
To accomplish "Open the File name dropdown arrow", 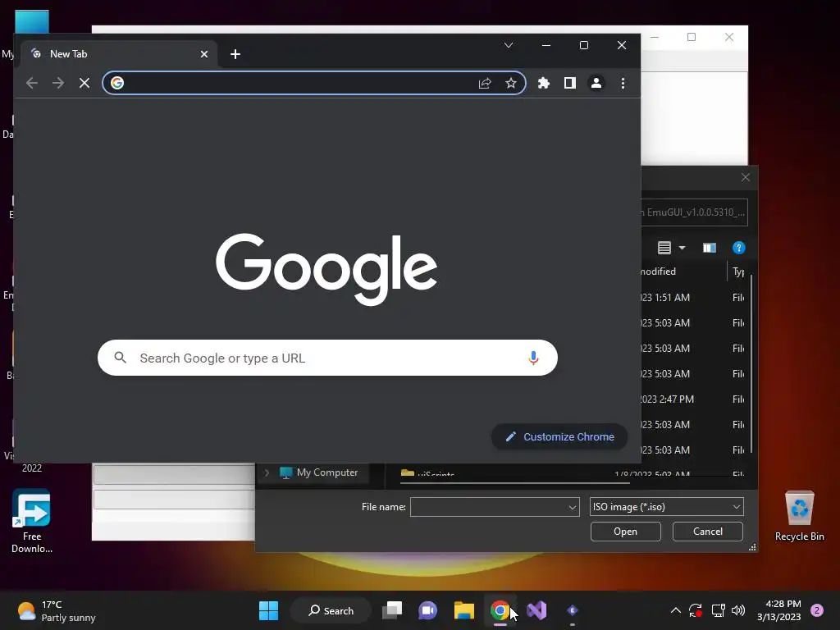I will (x=572, y=507).
